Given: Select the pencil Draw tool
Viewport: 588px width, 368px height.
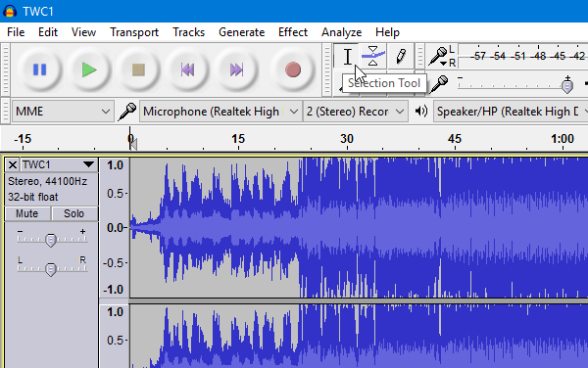Looking at the screenshot, I should pos(401,56).
